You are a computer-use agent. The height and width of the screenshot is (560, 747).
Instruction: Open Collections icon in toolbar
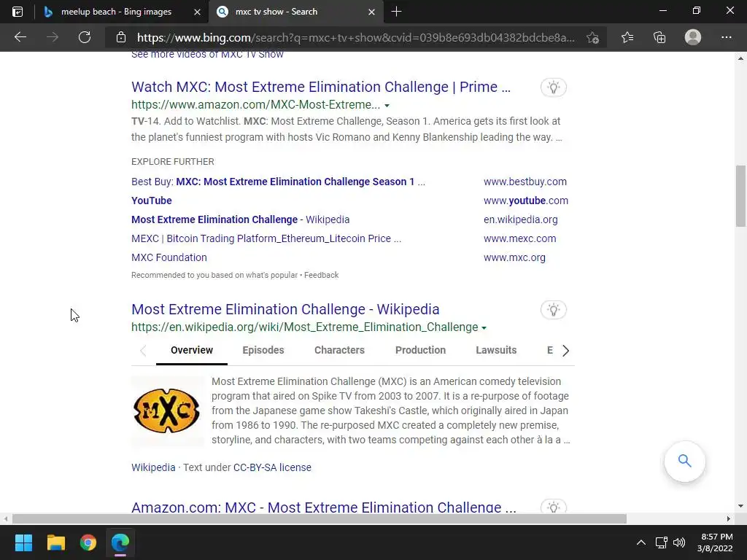pyautogui.click(x=659, y=37)
